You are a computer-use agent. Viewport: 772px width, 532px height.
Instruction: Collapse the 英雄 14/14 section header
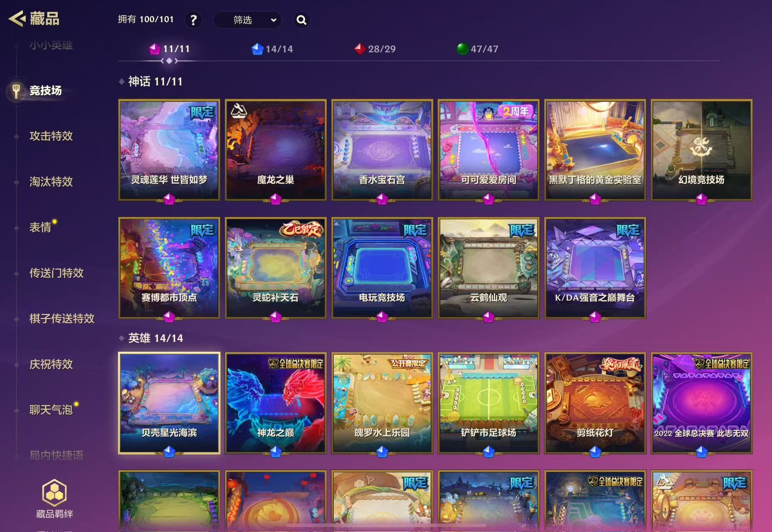coord(151,338)
